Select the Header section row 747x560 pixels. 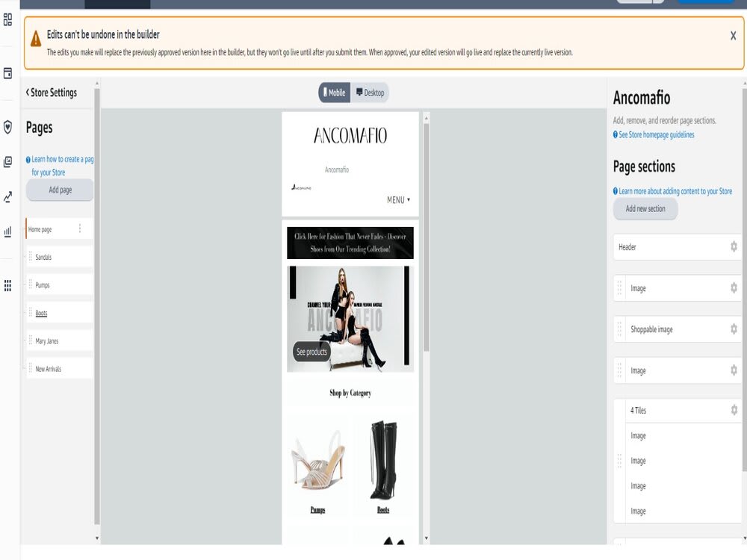(678, 246)
